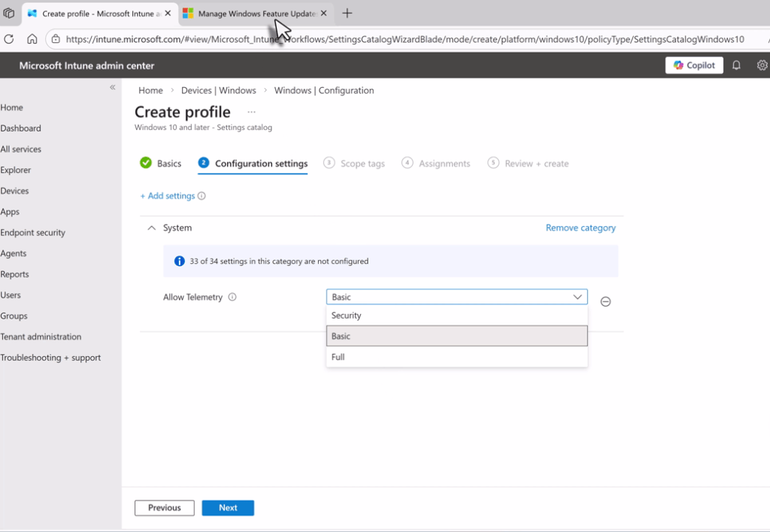The width and height of the screenshot is (770, 532).
Task: Open Troubleshooting + support in navigation
Action: point(50,358)
